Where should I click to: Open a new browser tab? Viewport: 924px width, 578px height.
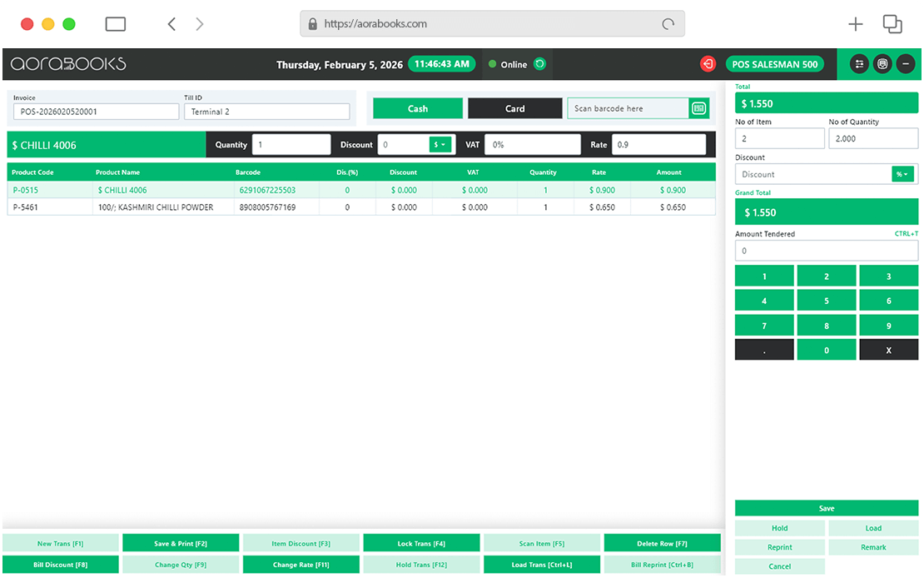click(855, 24)
